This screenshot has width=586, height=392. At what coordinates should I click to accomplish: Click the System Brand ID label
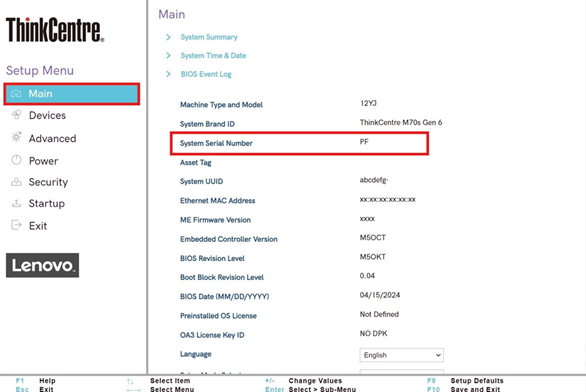pos(207,124)
